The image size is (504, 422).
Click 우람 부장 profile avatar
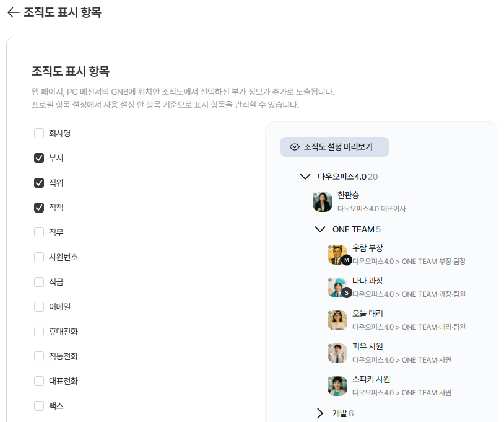coord(337,255)
